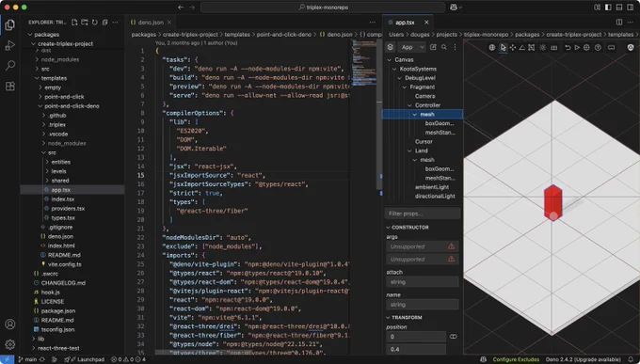
Task: Click the sun lighting icon in canvas toolbar
Action: click(542, 48)
